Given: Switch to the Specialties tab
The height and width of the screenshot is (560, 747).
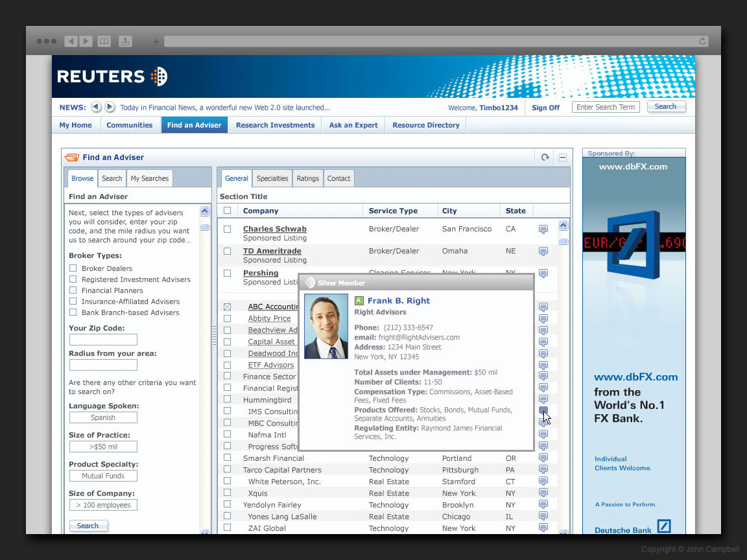Looking at the screenshot, I should 272,178.
